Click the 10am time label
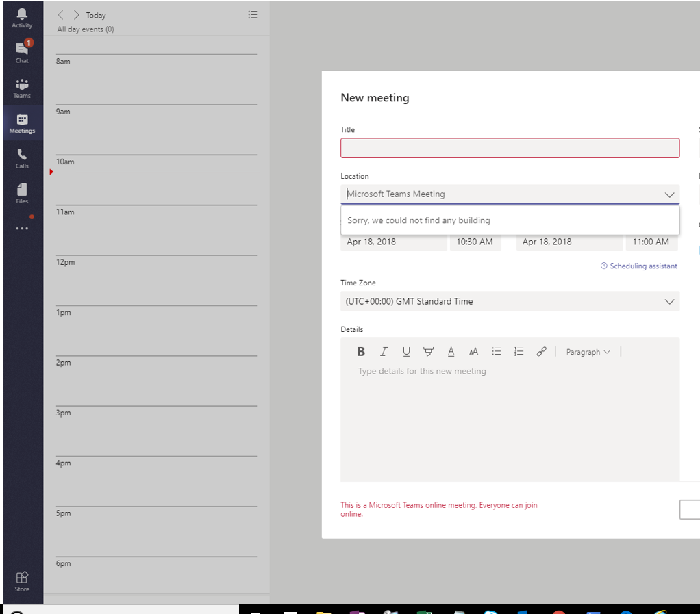700x614 pixels. [65, 162]
